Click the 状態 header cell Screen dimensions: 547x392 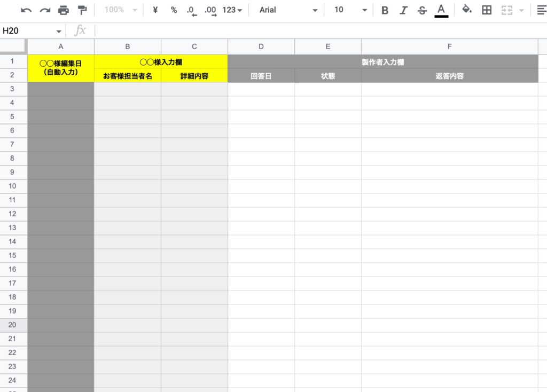pyautogui.click(x=328, y=76)
